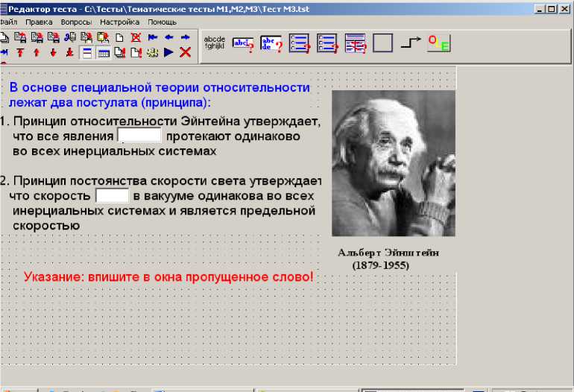Open the Помощь menu

pyautogui.click(x=163, y=22)
